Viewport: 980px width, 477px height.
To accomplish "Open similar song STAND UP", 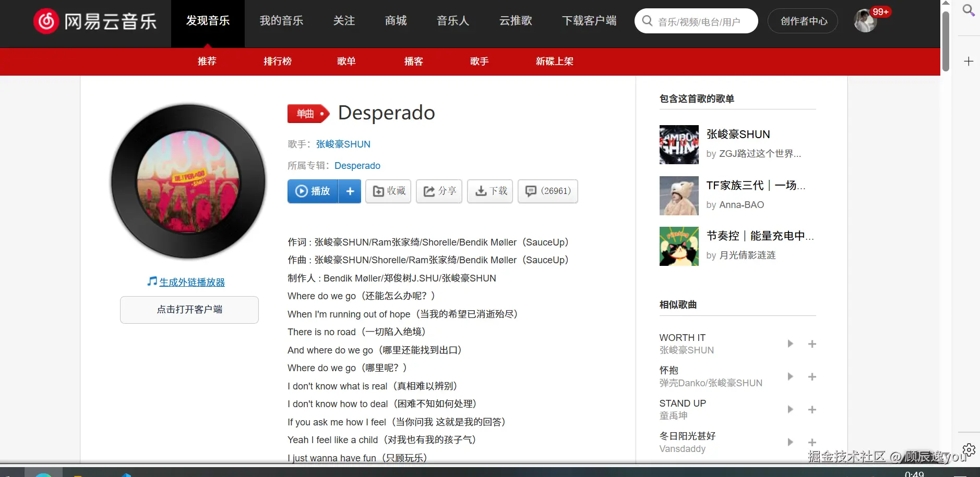I will [x=683, y=403].
